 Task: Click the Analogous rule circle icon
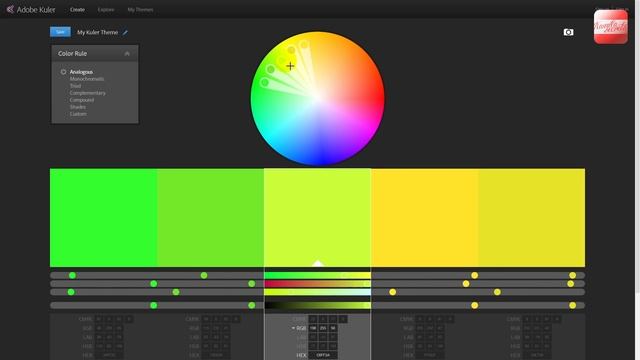pos(63,72)
